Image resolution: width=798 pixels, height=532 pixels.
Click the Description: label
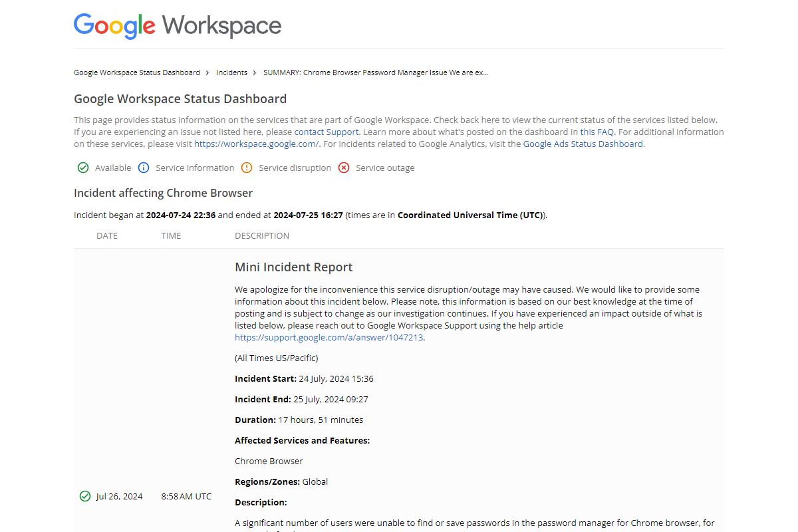261,502
